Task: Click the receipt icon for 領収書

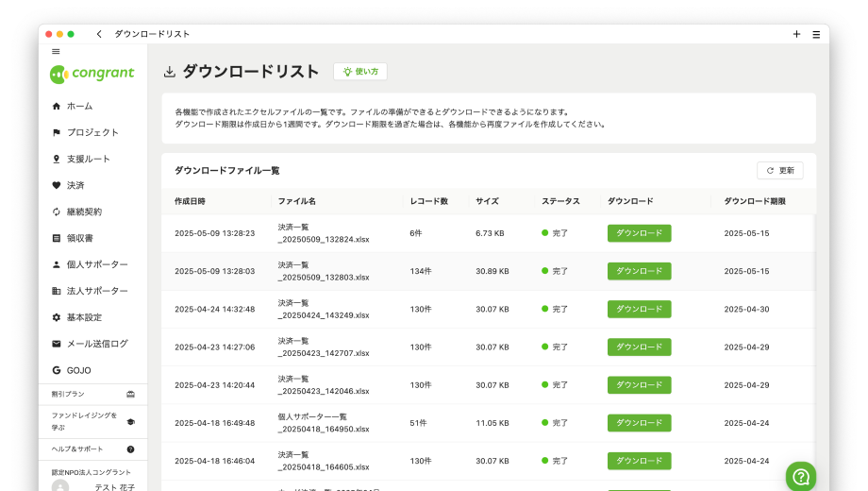Action: (56, 238)
